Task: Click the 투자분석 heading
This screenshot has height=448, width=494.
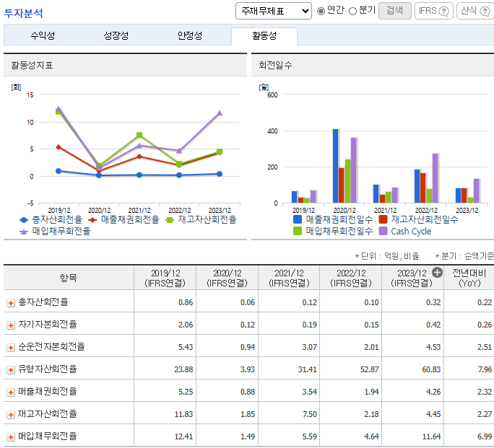Action: (23, 13)
